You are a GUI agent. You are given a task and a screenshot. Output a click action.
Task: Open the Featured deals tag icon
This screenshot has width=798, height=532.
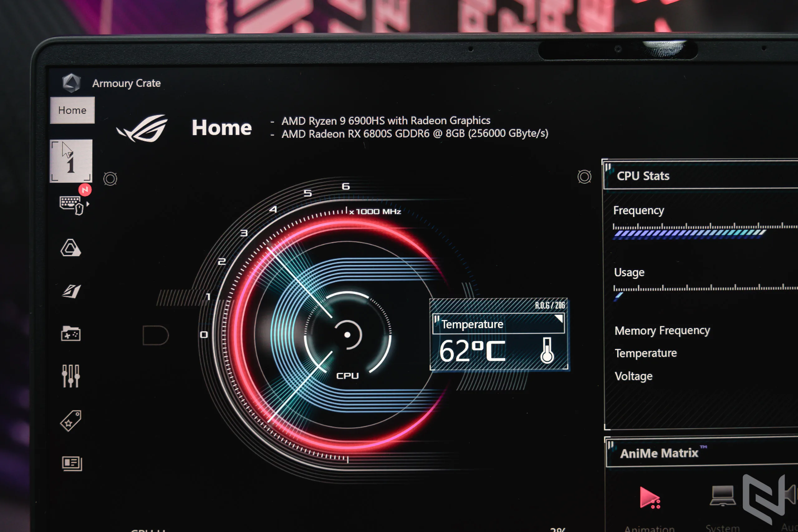click(71, 421)
